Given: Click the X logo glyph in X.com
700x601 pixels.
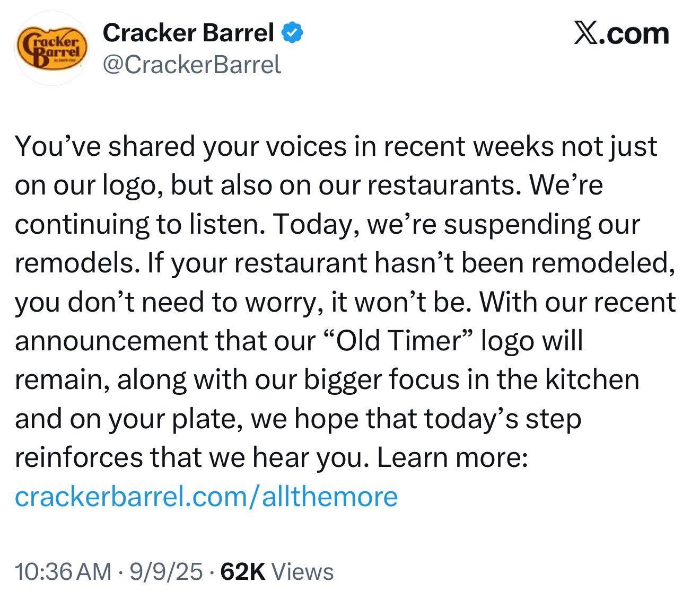Looking at the screenshot, I should point(586,33).
